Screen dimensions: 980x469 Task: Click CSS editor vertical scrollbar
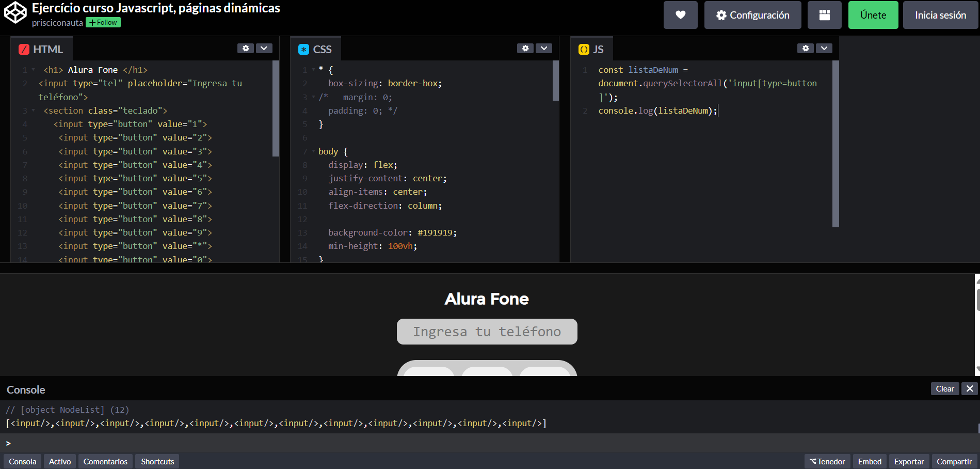pyautogui.click(x=556, y=81)
